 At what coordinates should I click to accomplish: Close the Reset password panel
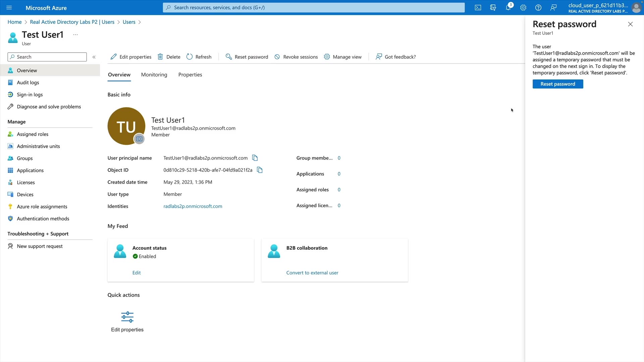630,24
